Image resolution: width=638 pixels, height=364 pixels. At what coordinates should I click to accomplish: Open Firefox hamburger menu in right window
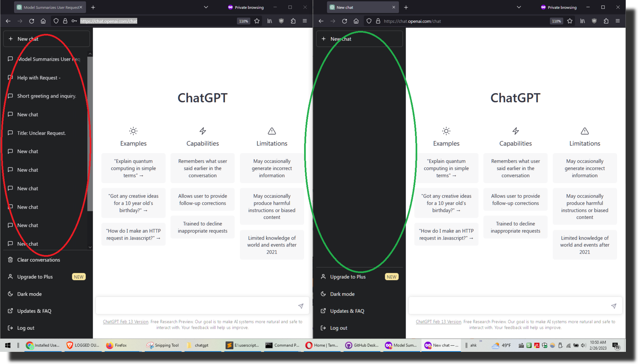(x=618, y=21)
